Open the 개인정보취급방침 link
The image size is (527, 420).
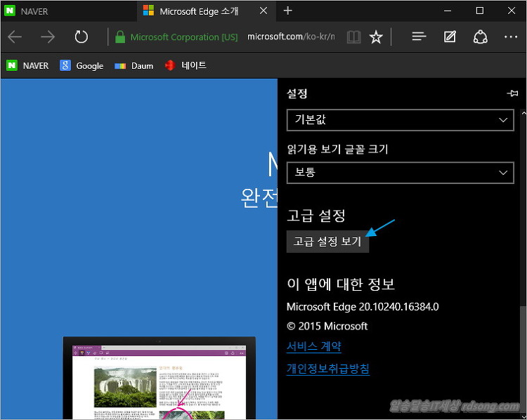click(327, 369)
